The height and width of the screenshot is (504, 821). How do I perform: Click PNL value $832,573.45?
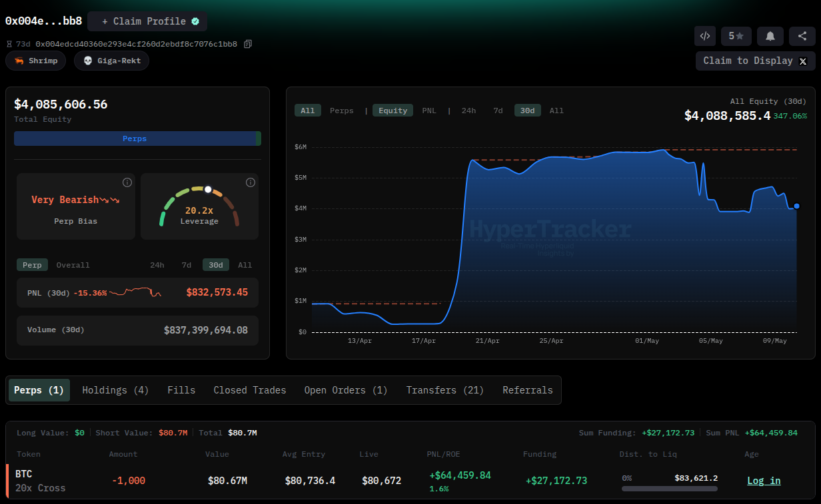point(217,292)
